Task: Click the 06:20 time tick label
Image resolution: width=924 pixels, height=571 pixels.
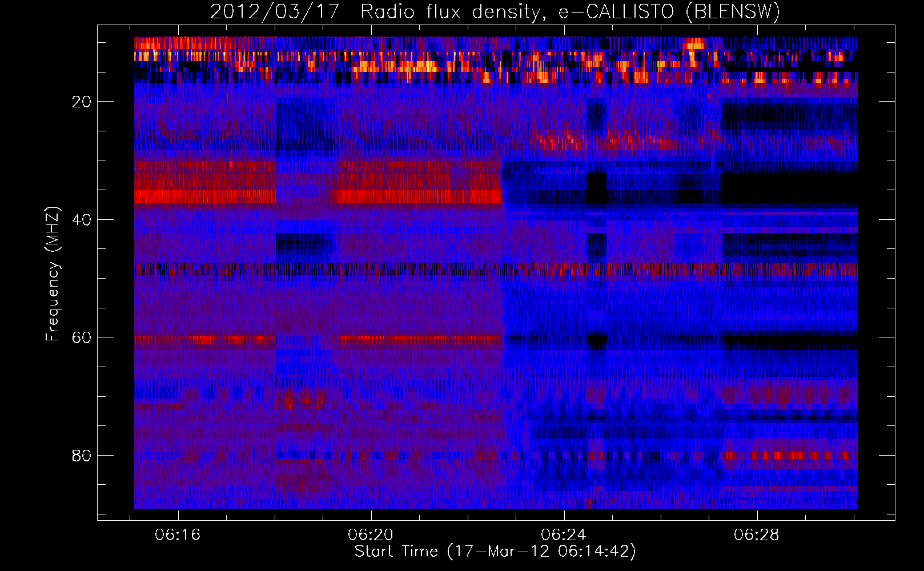Action: click(371, 534)
